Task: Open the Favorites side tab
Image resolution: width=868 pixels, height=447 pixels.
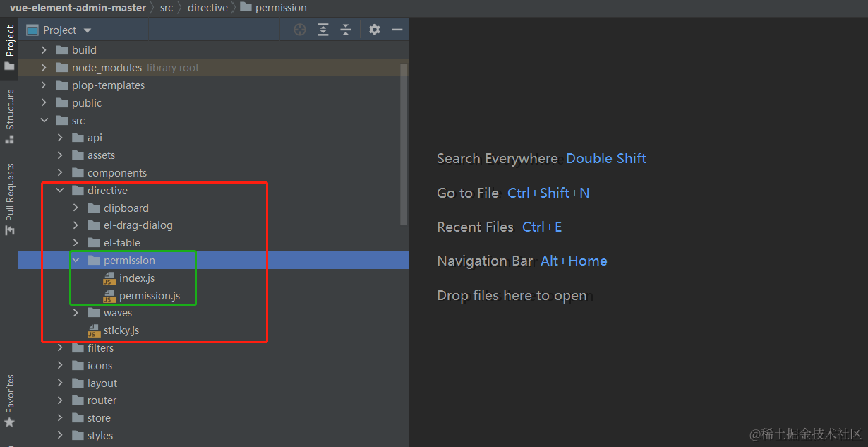Action: pyautogui.click(x=9, y=400)
